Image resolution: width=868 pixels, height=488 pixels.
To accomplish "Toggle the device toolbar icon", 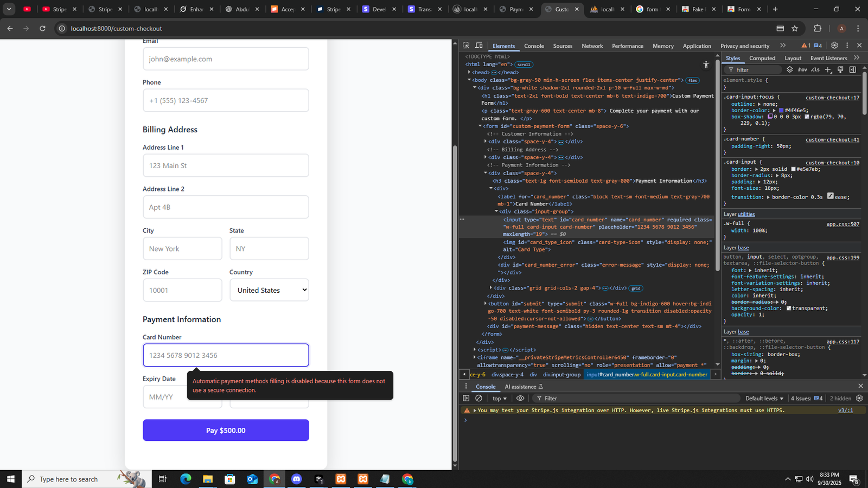I will tap(479, 46).
